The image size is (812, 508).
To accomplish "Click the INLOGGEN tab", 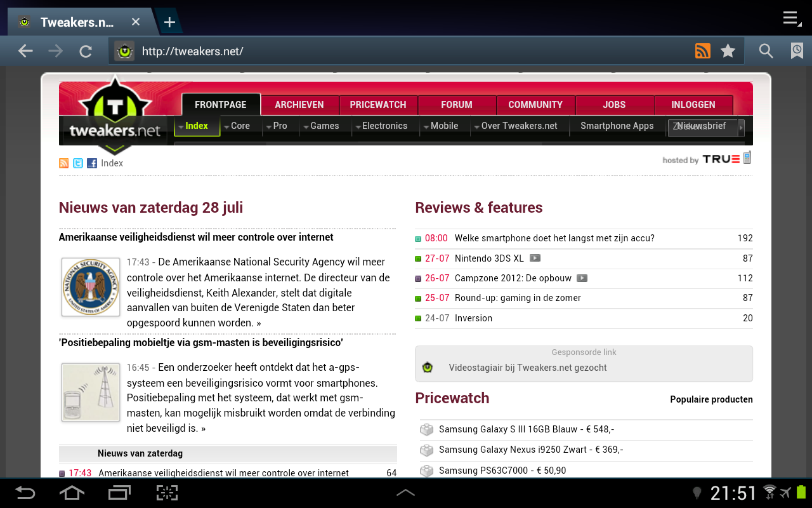I will pyautogui.click(x=693, y=105).
